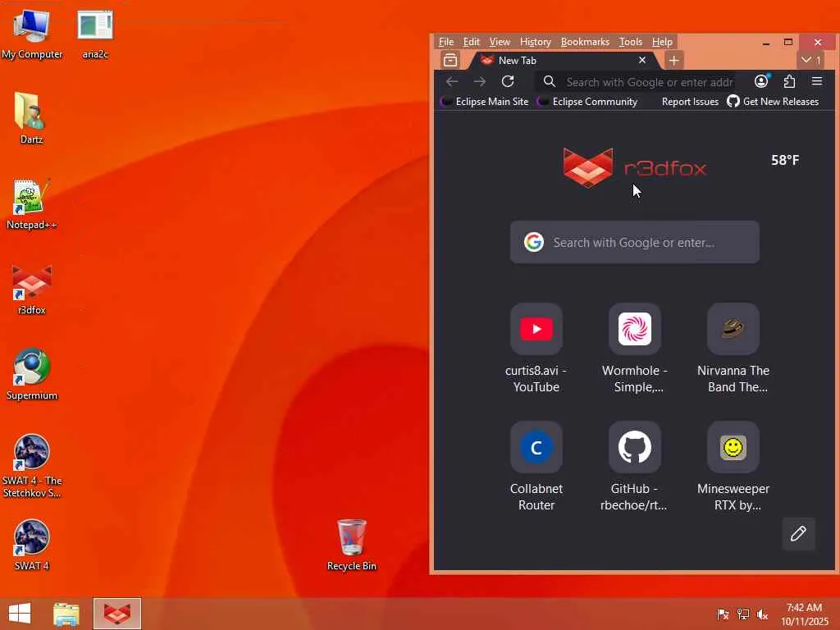The width and height of the screenshot is (840, 630).
Task: Open the Get New Releases bookmark
Action: (773, 101)
